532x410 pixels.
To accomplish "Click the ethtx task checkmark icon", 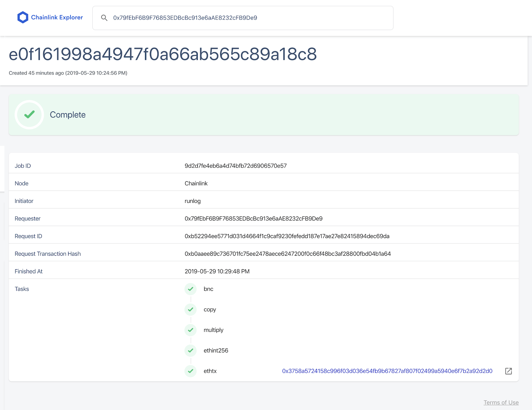I will [191, 371].
